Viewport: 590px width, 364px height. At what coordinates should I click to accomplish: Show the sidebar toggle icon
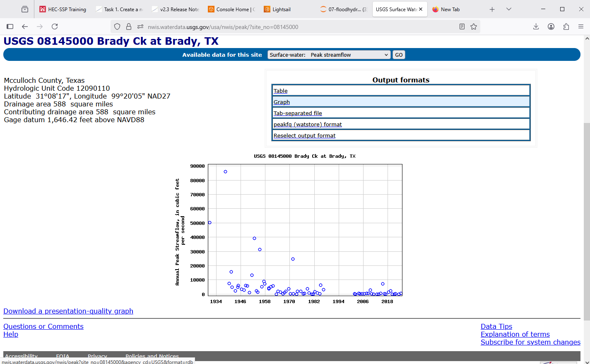pyautogui.click(x=10, y=27)
